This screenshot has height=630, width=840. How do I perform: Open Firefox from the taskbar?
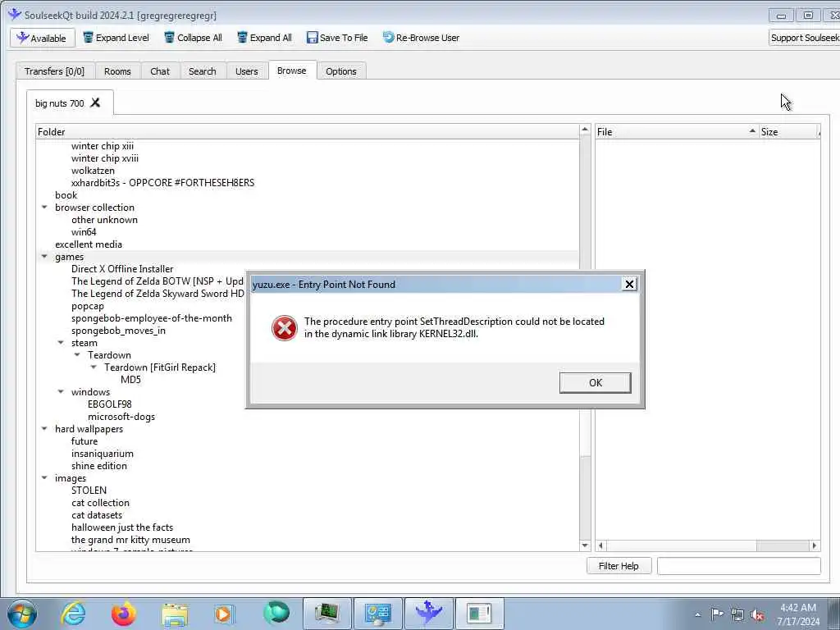point(124,614)
